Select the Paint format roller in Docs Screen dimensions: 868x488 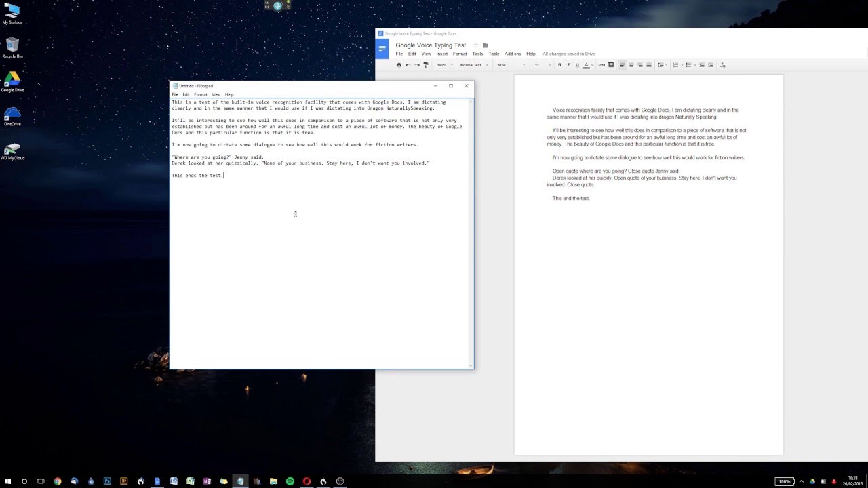point(425,65)
